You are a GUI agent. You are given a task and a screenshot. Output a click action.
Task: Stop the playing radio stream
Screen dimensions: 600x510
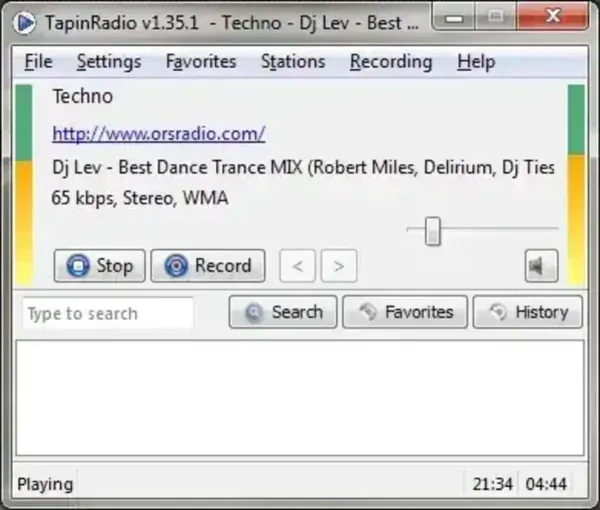pyautogui.click(x=99, y=266)
